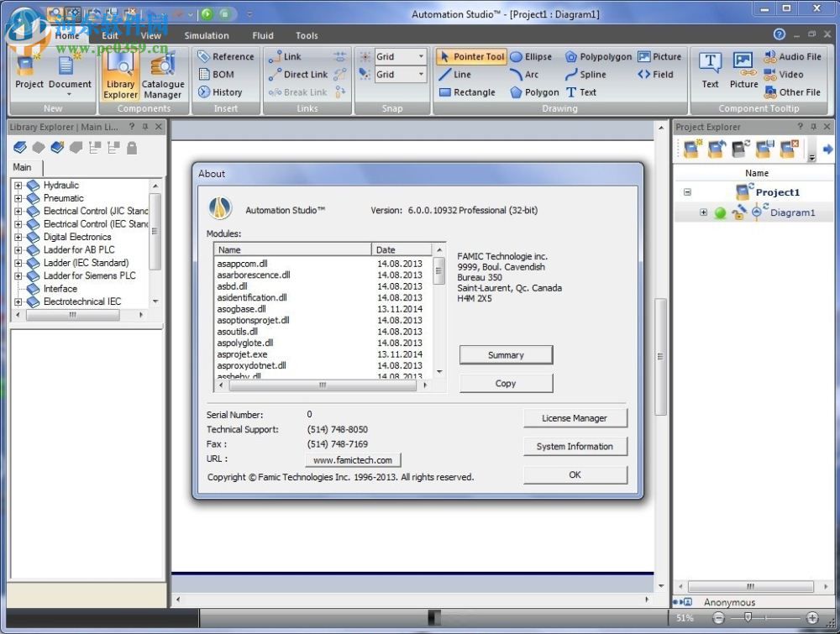Viewport: 840px width, 634px height.
Task: Click the lock icon in Library Explorer
Action: point(132,148)
